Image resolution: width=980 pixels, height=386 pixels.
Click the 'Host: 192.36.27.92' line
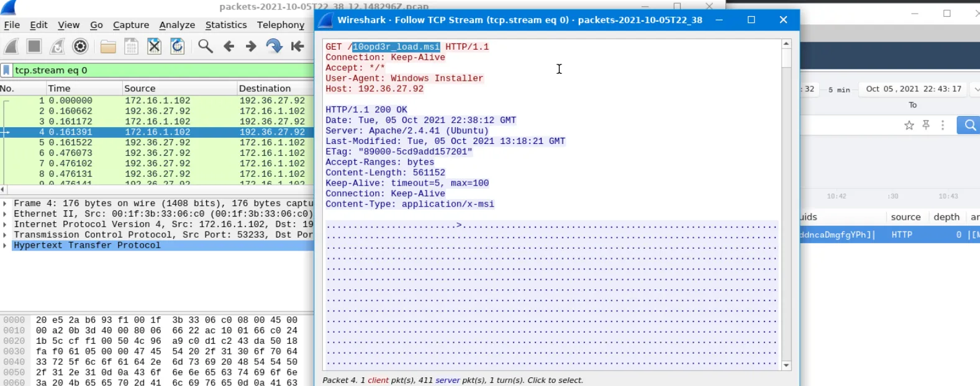[374, 89]
